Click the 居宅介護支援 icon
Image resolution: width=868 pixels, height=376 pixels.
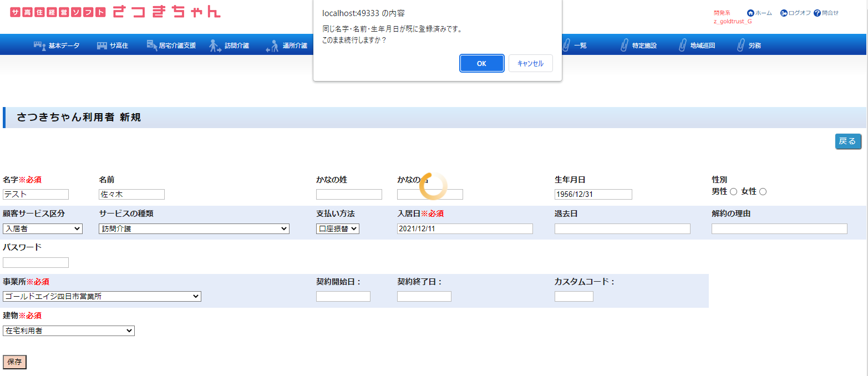(152, 45)
